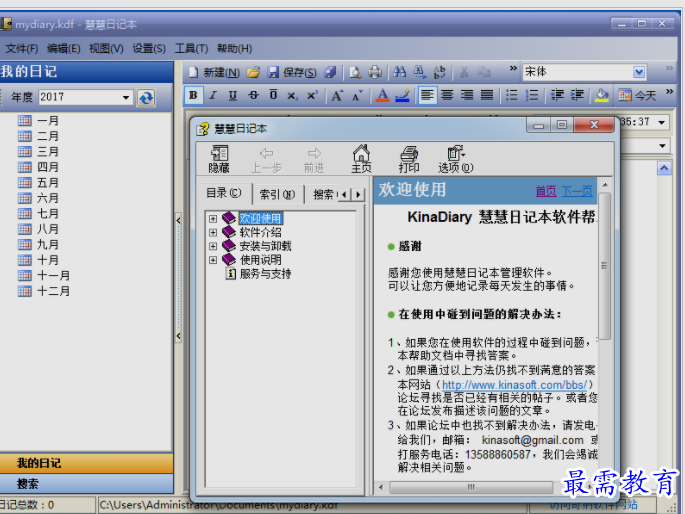The height and width of the screenshot is (514, 685).
Task: Click 我的日记 bottom panel button
Action: tap(86, 463)
